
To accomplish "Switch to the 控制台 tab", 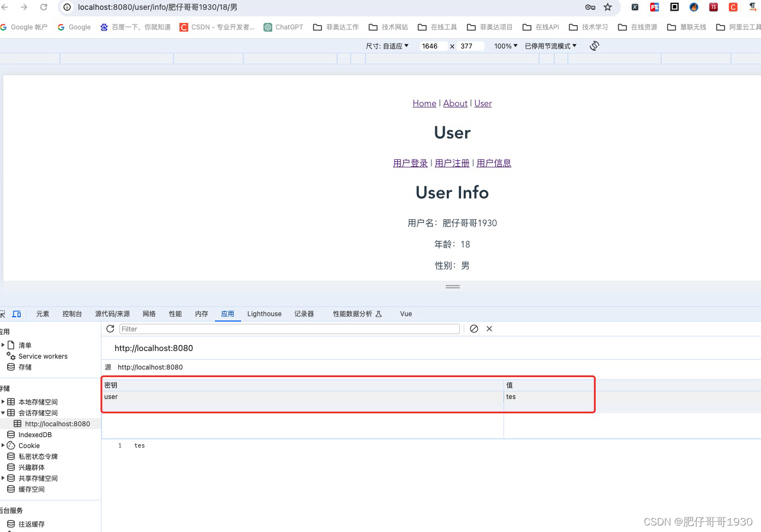I will [72, 314].
